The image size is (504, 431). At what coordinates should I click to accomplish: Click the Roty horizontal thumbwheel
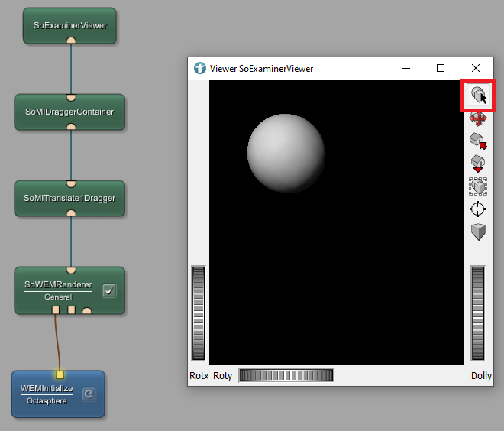pyautogui.click(x=286, y=375)
